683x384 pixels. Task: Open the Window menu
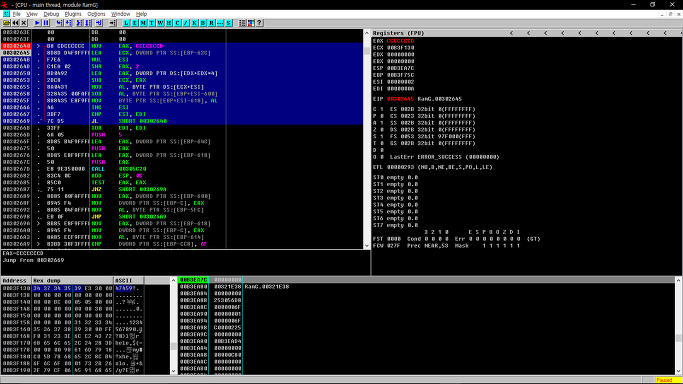[120, 14]
